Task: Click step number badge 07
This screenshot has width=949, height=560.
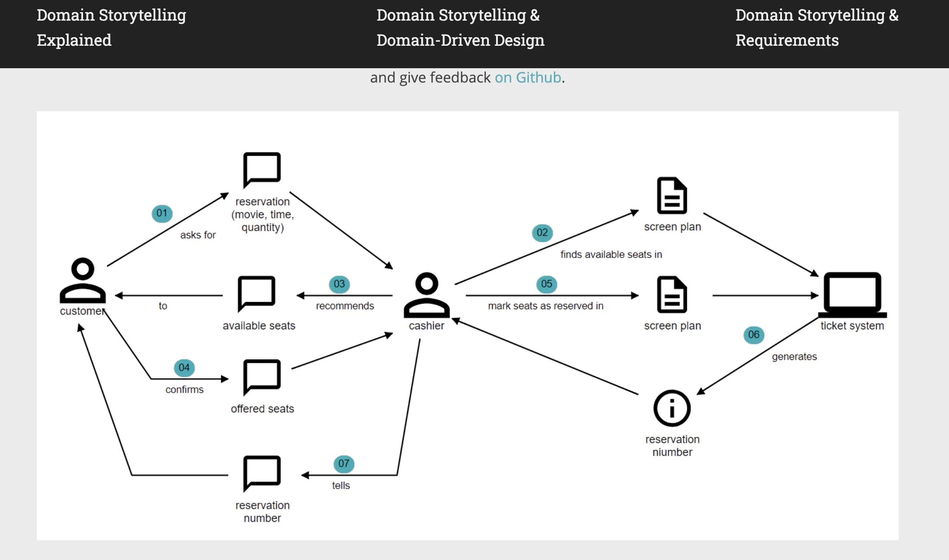Action: (x=343, y=464)
